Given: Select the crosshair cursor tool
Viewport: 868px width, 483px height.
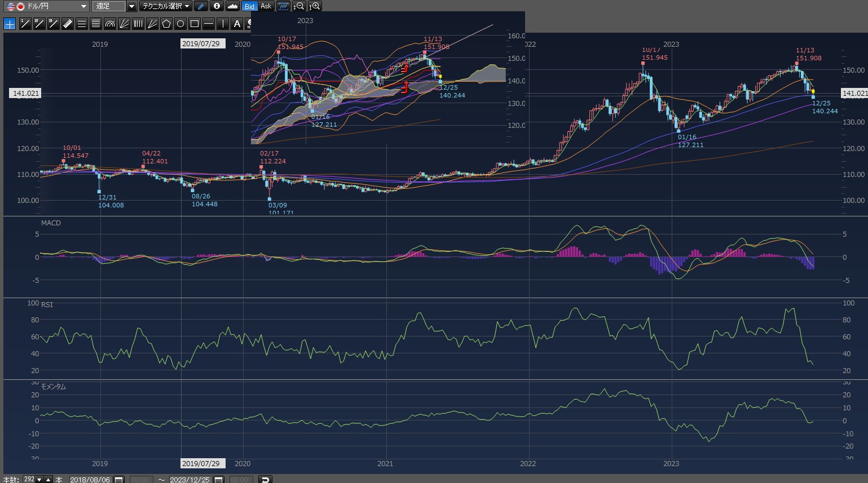Looking at the screenshot, I should pos(10,24).
